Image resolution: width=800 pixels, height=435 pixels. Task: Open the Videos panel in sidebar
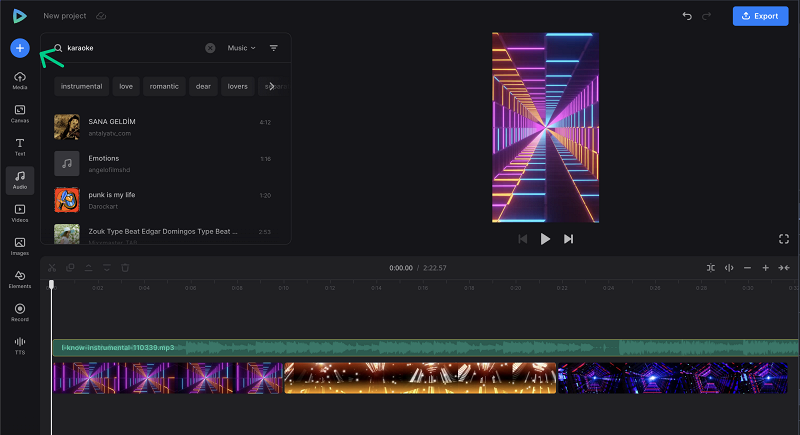(x=20, y=213)
